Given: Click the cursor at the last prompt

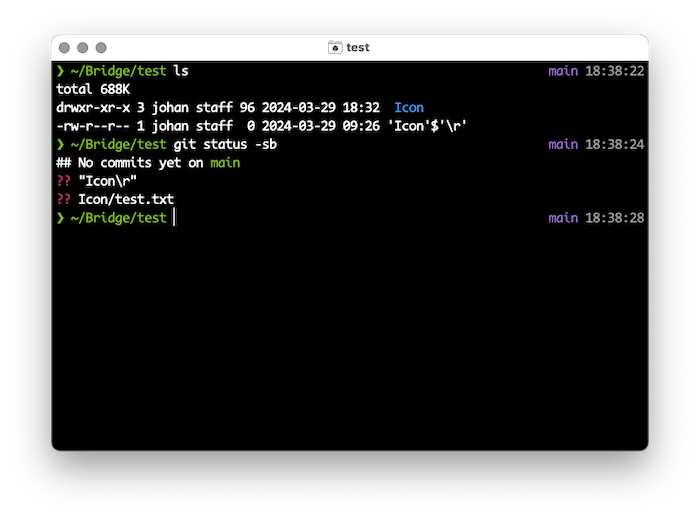Looking at the screenshot, I should click(174, 217).
